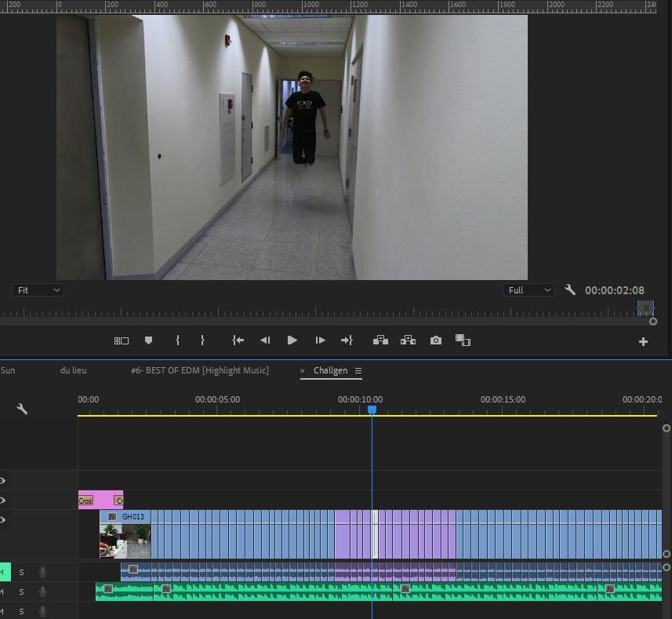This screenshot has height=619, width=672.
Task: Hide the video track containing GH013 clip
Action: (2, 520)
